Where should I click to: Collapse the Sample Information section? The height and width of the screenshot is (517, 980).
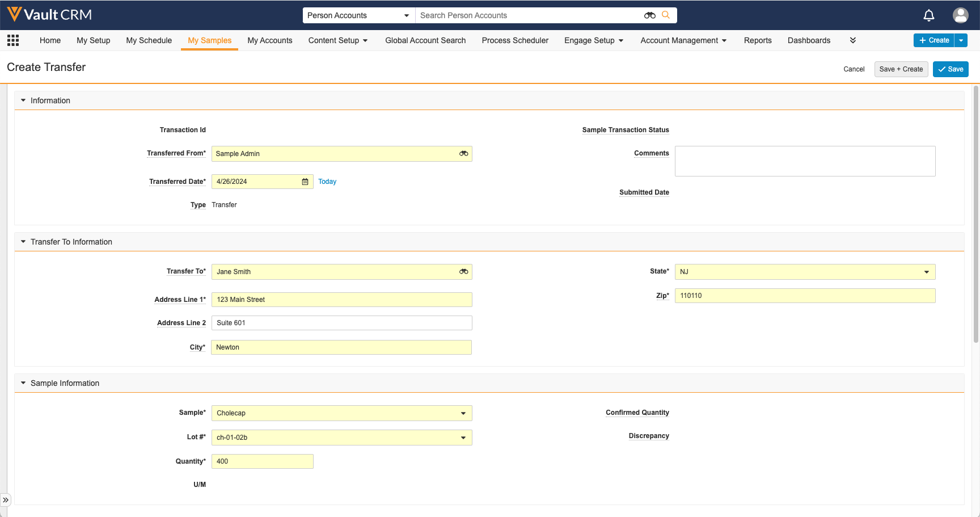point(23,383)
